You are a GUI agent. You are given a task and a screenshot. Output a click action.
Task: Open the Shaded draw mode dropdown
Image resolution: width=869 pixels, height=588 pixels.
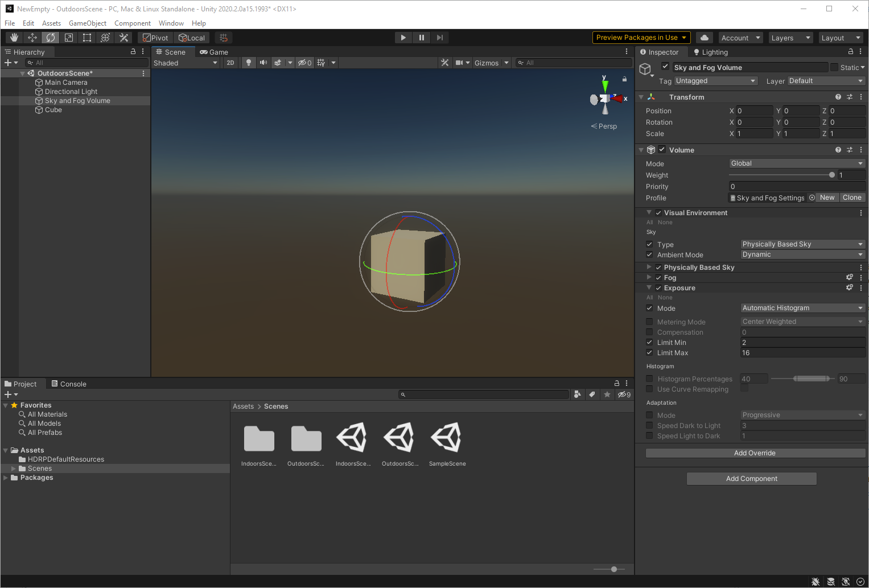(x=186, y=63)
